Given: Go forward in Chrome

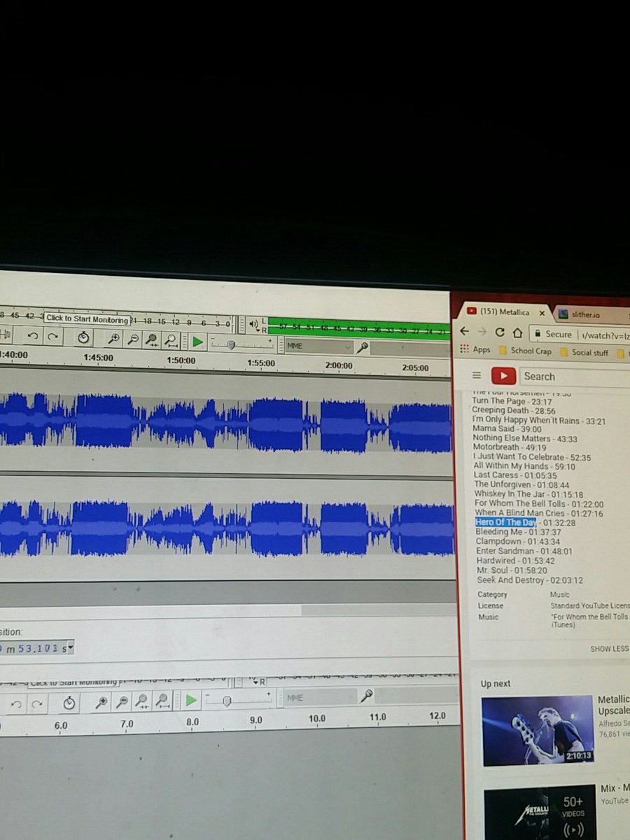Looking at the screenshot, I should click(x=483, y=332).
